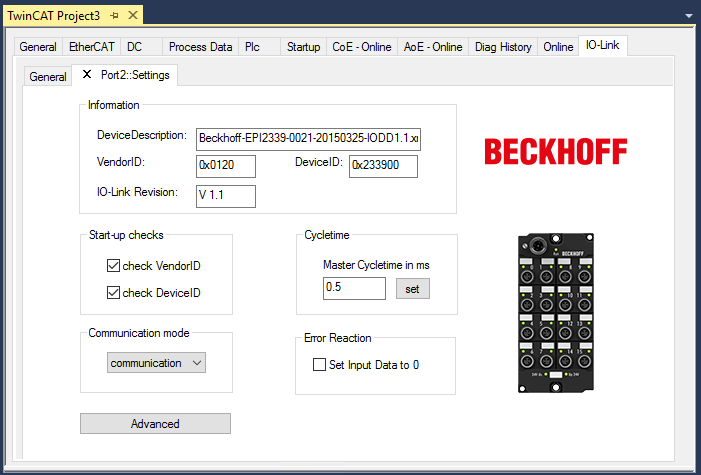
Task: Open the document tab list dropdown arrow
Action: coord(689,16)
